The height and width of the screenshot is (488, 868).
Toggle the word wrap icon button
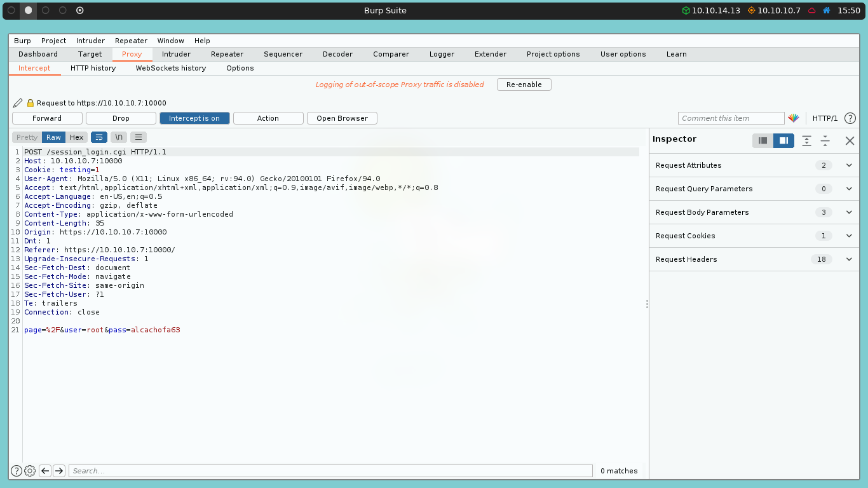99,137
